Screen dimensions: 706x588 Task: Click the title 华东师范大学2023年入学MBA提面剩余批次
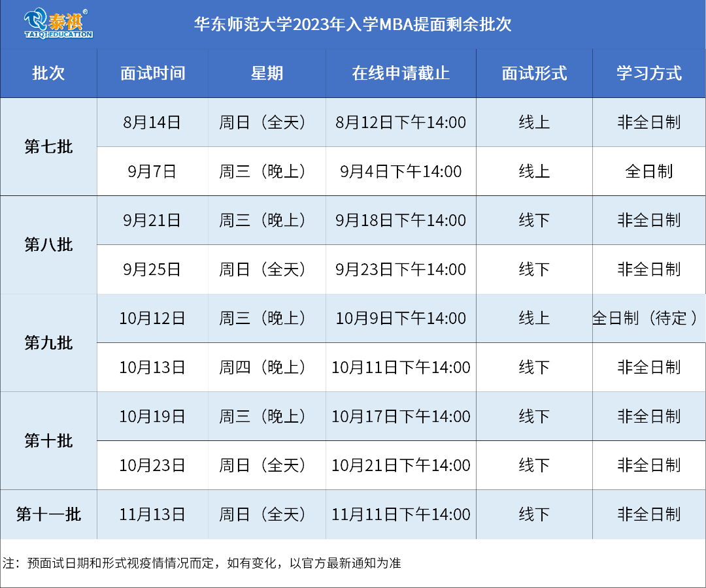[x=352, y=25]
